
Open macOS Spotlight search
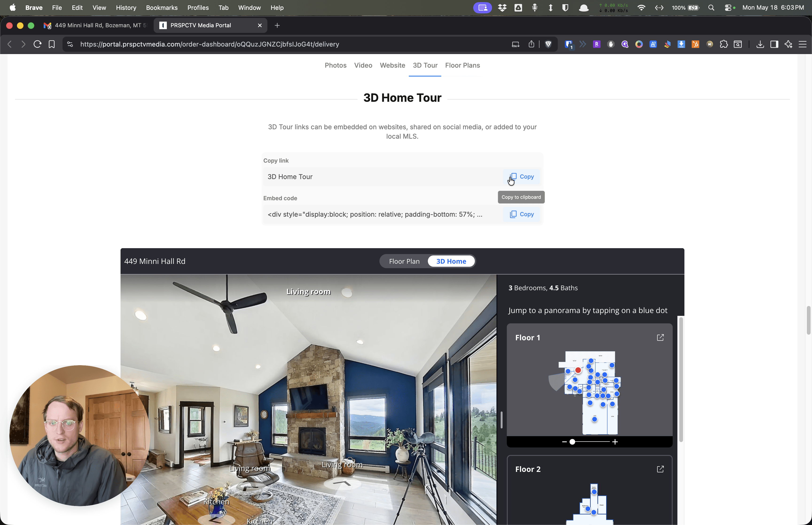tap(711, 8)
